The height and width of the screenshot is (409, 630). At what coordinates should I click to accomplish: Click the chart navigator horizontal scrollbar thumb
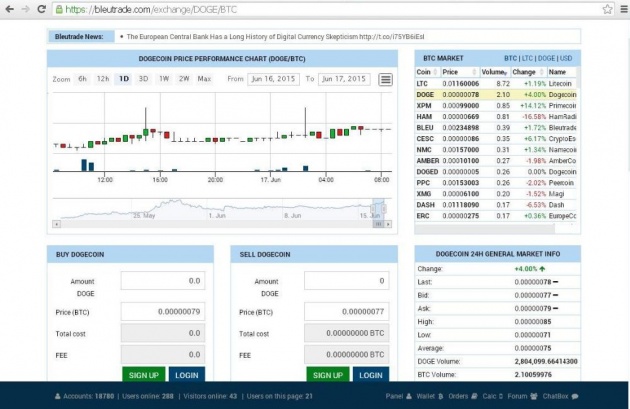click(x=378, y=224)
